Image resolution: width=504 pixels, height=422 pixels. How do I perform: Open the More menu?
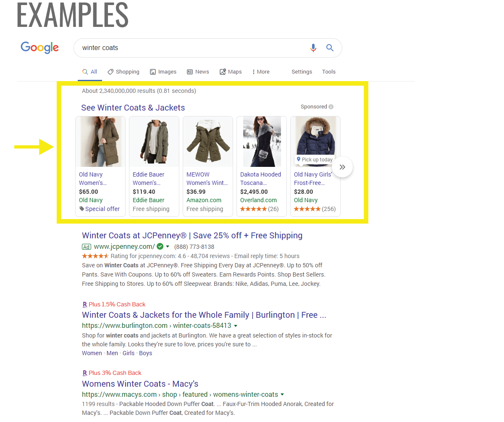261,72
